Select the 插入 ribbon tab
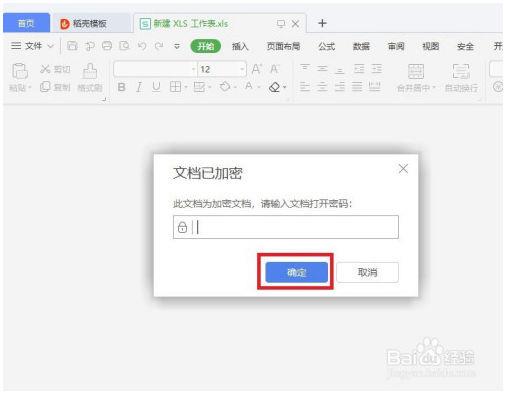This screenshot has height=394, width=506. (240, 46)
